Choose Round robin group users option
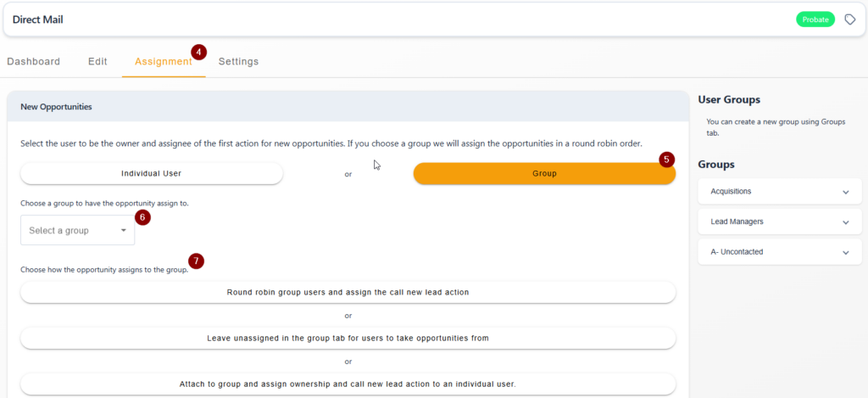The image size is (868, 398). coord(348,292)
